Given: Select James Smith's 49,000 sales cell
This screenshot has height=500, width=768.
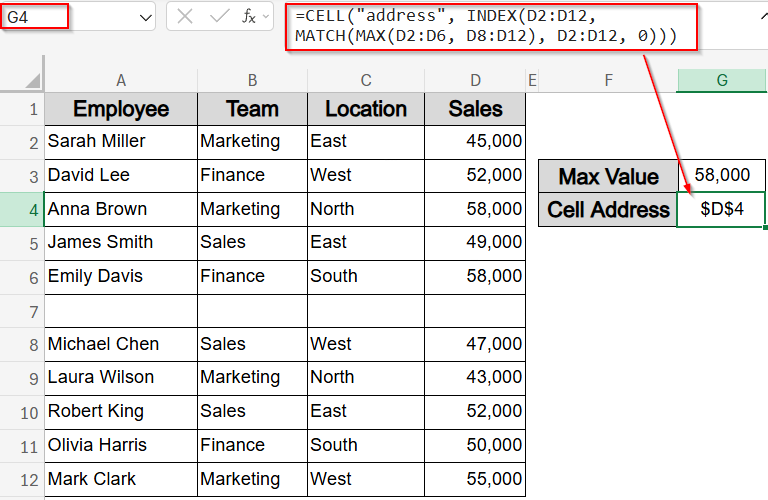Looking at the screenshot, I should (x=475, y=243).
